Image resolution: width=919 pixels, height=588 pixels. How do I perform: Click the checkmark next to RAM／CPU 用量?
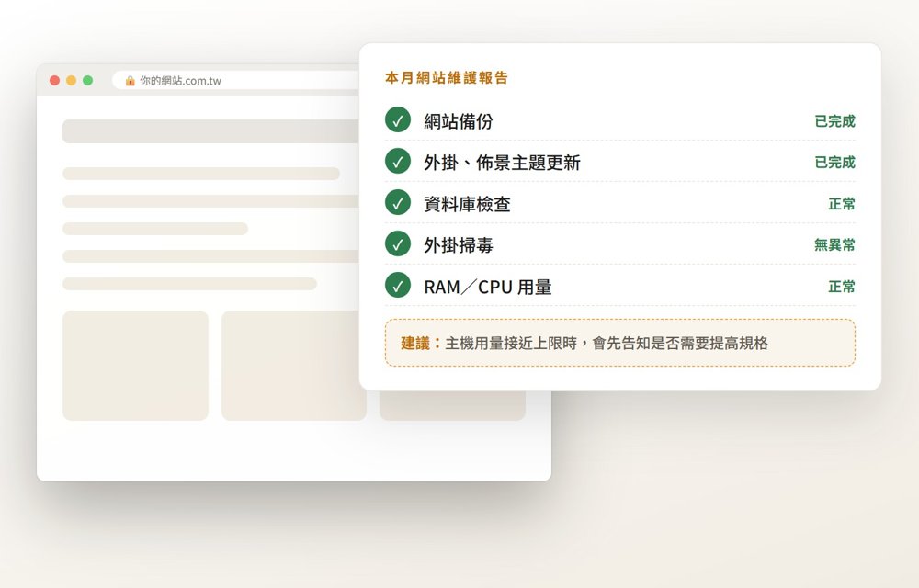point(398,285)
